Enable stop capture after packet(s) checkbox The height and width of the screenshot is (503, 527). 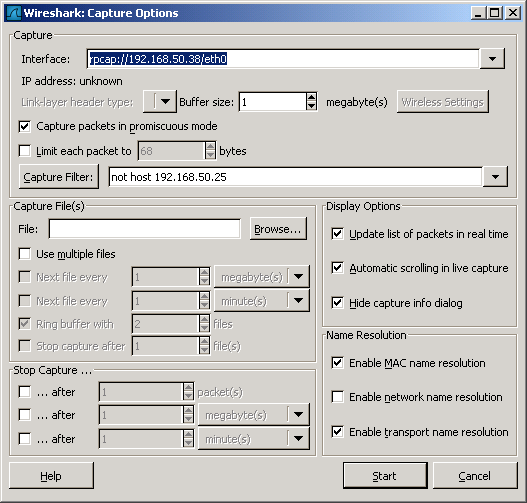pyautogui.click(x=25, y=392)
